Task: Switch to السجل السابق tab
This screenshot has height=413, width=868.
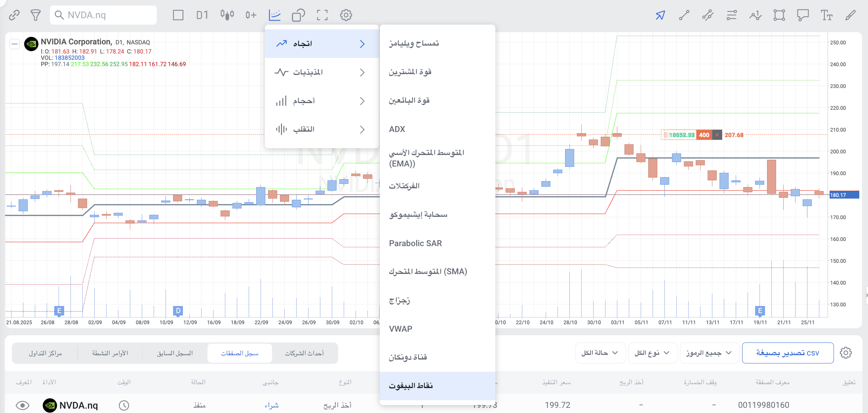Action: tap(175, 353)
